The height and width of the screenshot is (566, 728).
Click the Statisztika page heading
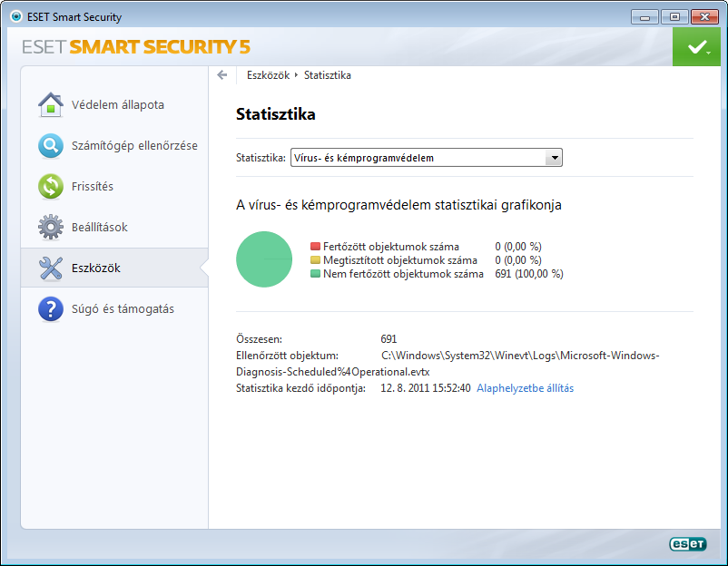275,114
